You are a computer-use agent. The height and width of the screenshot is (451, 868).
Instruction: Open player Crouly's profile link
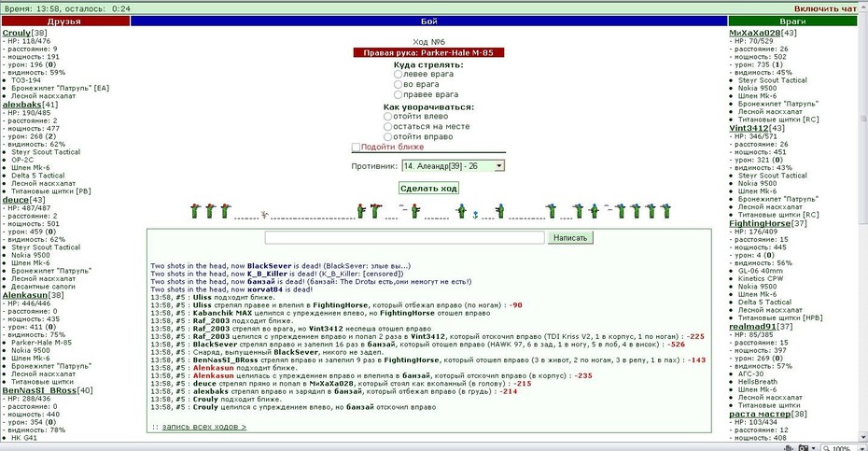click(17, 33)
